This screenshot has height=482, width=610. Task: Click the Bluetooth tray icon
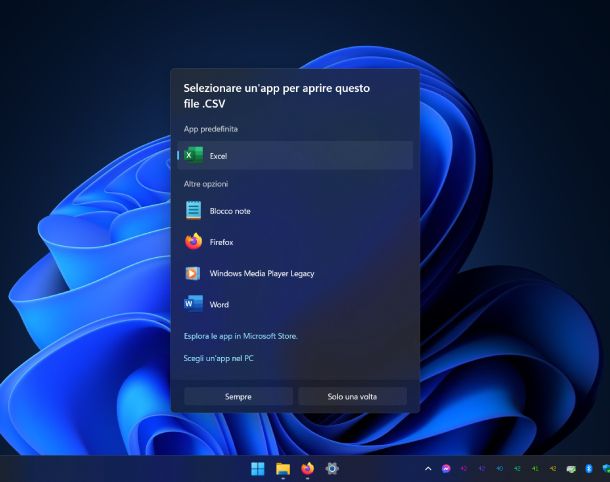(589, 468)
